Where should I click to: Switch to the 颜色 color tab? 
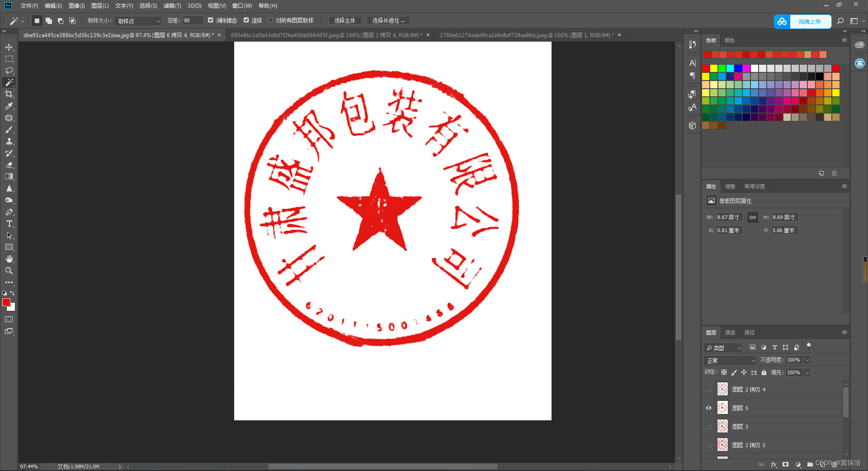729,40
